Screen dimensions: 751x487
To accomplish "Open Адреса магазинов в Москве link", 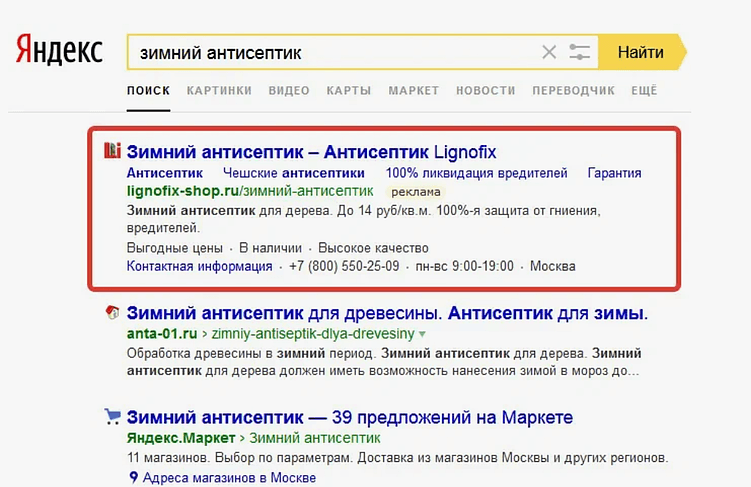I will pyautogui.click(x=229, y=477).
